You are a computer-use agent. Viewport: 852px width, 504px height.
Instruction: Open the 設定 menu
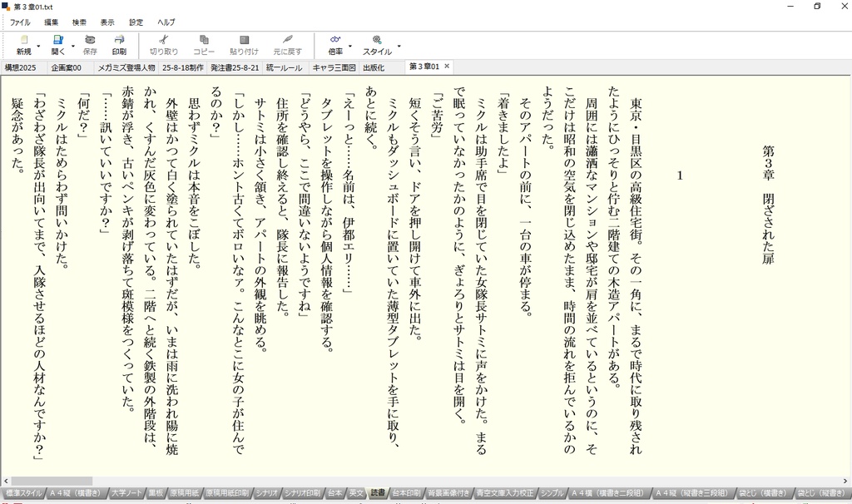coord(136,22)
